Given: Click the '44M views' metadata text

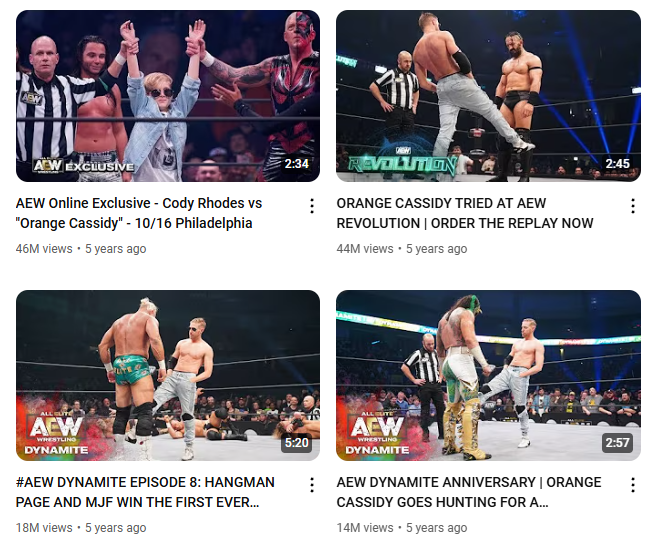Looking at the screenshot, I should point(365,249).
